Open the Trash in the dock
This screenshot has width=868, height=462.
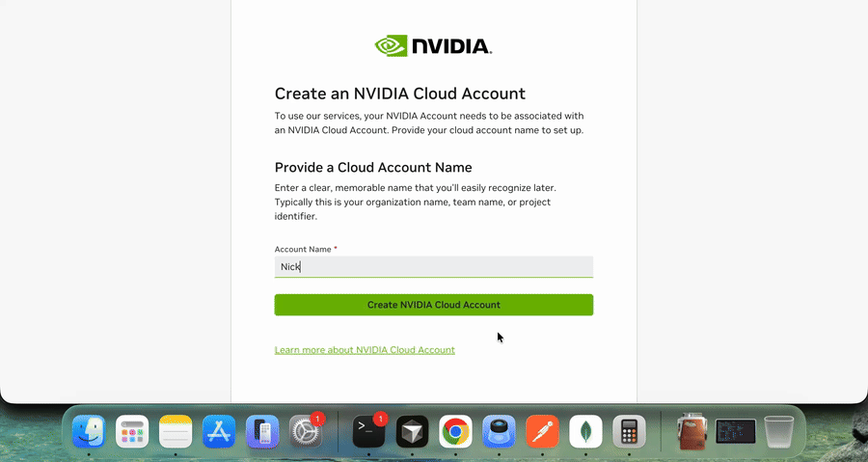tap(779, 431)
